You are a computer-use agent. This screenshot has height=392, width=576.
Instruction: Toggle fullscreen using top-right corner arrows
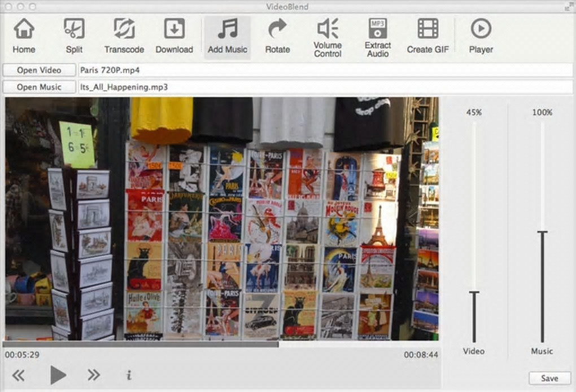tap(569, 7)
